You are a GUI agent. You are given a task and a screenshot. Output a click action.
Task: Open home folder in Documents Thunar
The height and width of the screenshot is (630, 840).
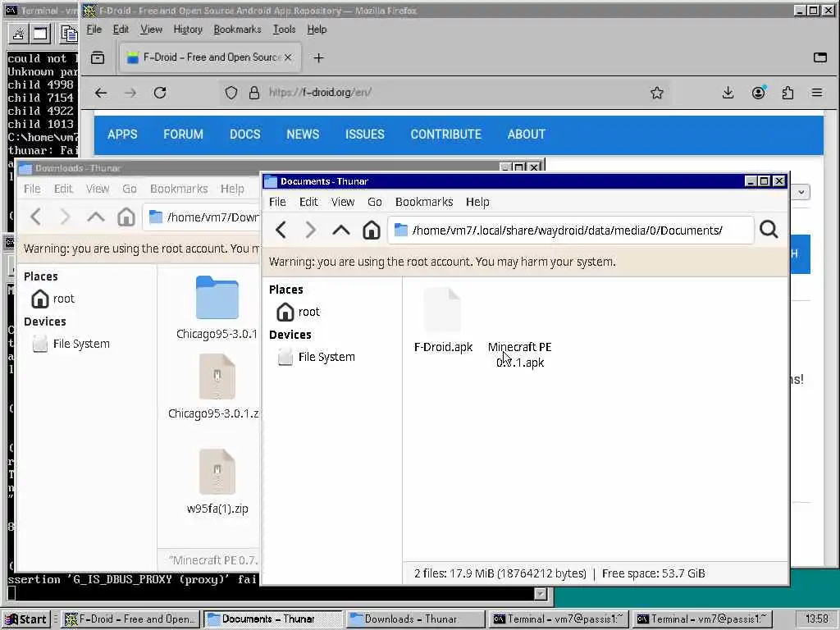point(371,231)
